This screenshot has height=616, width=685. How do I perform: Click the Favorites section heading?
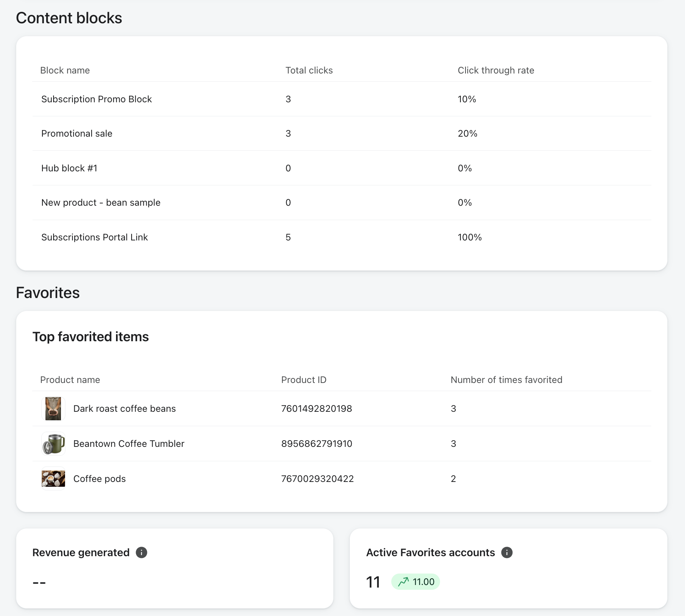click(x=48, y=293)
